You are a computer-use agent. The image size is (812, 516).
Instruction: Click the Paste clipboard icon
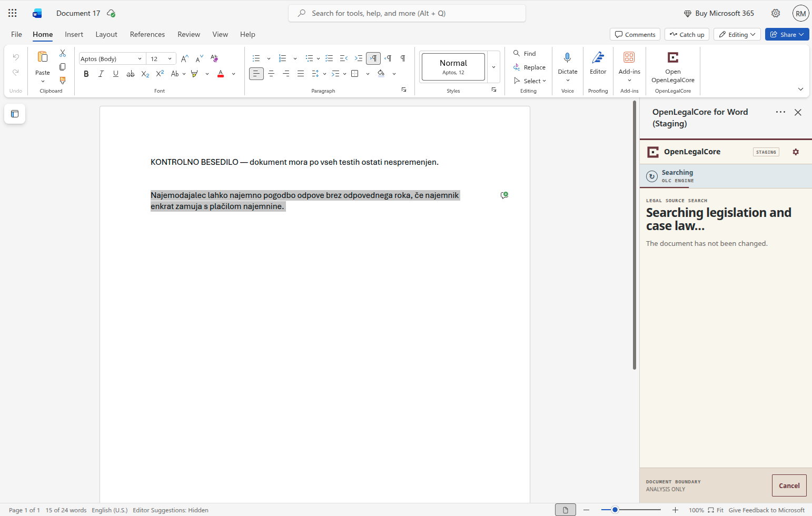43,57
